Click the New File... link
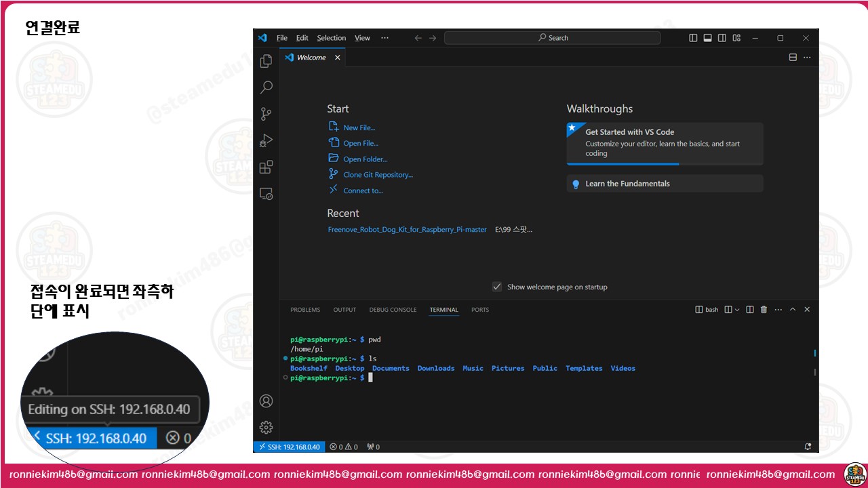Screen dimensions: 868x488 point(359,127)
